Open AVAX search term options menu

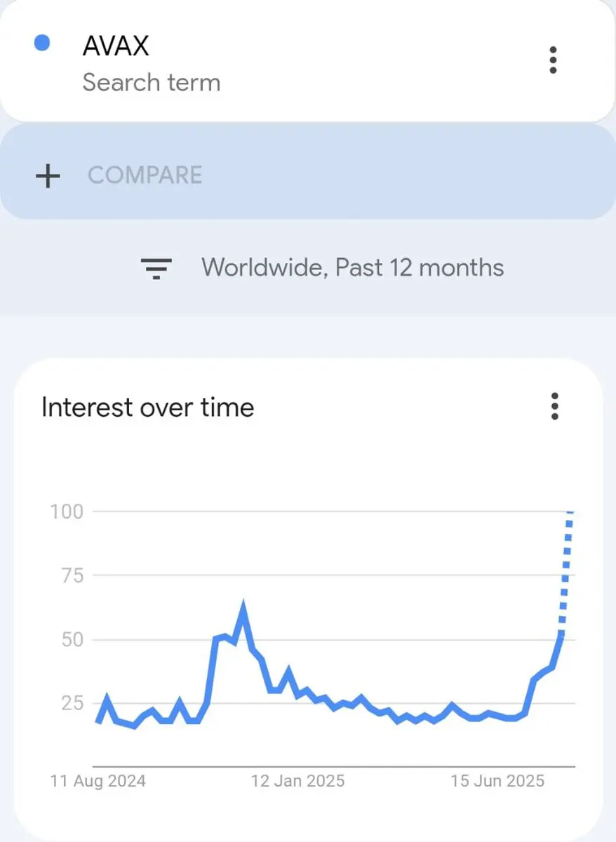tap(553, 60)
